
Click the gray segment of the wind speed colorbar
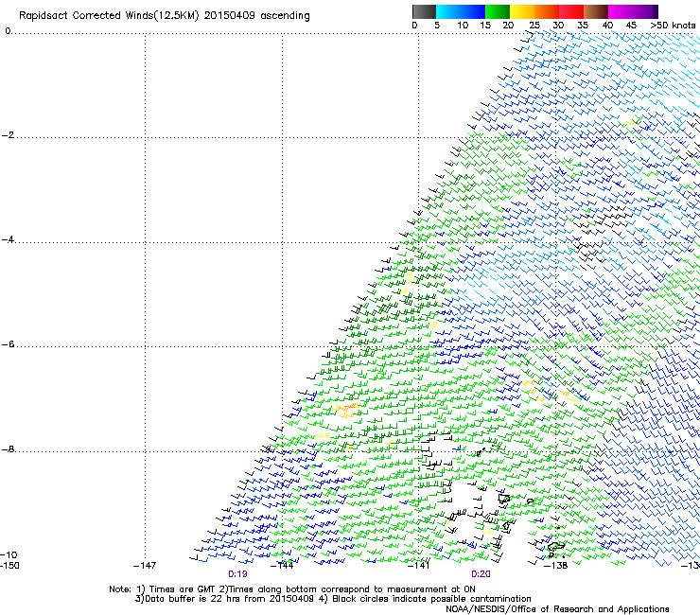[424, 11]
